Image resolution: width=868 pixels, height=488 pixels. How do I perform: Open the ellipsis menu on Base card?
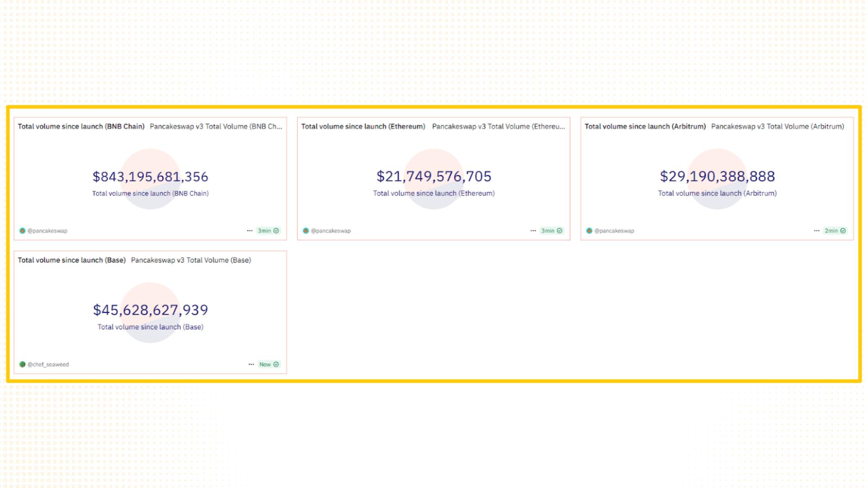click(251, 365)
